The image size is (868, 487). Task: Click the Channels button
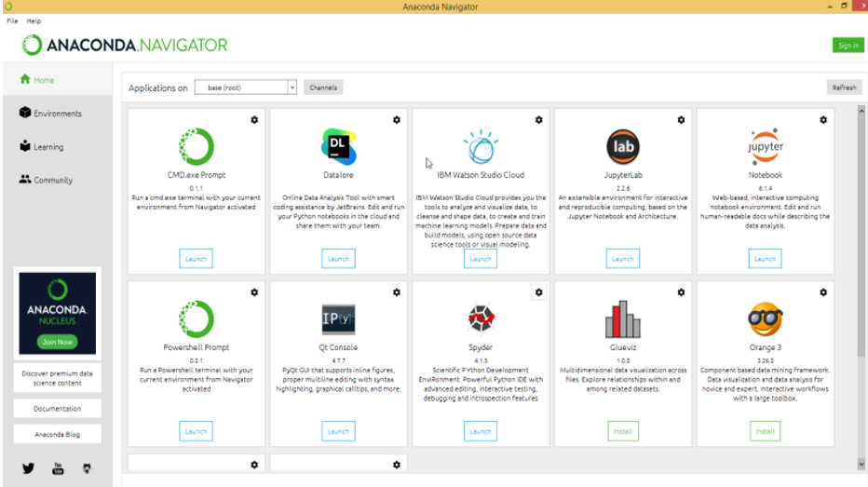pyautogui.click(x=323, y=88)
